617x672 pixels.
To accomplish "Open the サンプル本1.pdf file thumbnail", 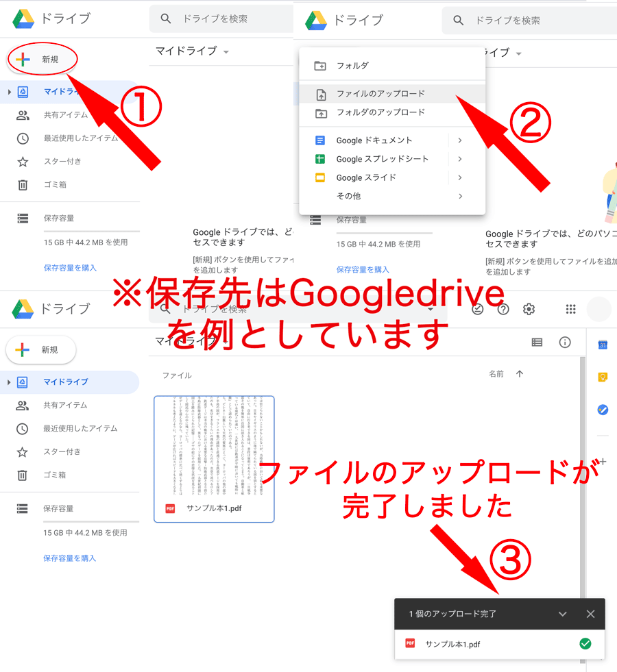I will pyautogui.click(x=214, y=459).
